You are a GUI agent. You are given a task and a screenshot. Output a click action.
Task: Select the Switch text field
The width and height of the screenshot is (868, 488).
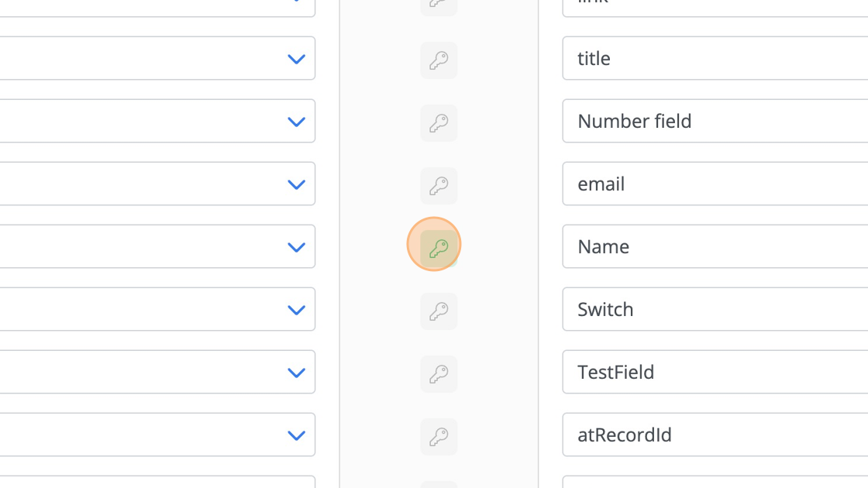coord(715,309)
